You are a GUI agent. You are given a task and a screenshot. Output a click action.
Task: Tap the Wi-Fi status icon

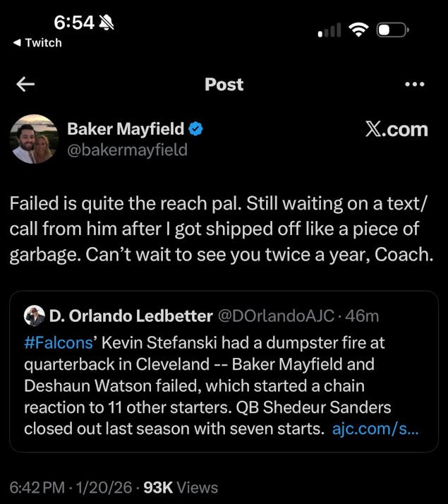(x=359, y=30)
